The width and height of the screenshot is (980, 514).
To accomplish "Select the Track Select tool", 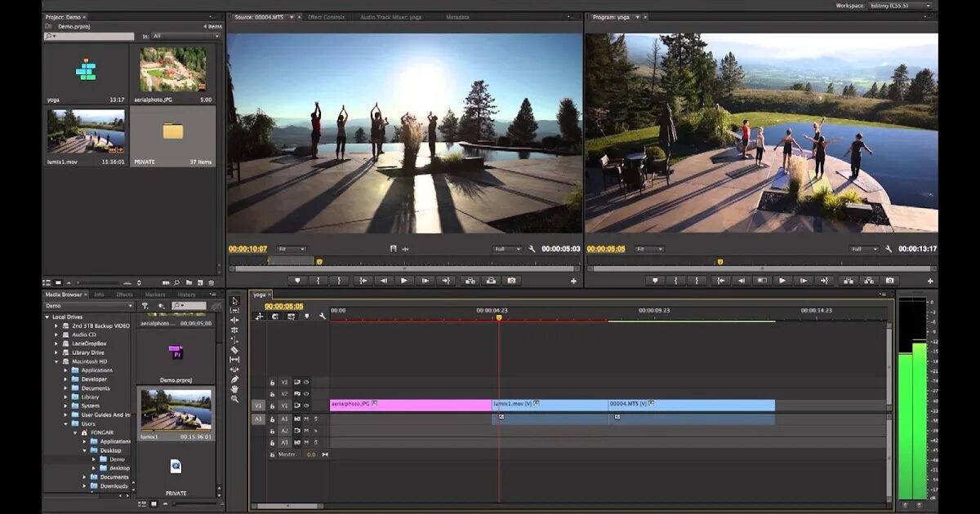I will [x=235, y=311].
